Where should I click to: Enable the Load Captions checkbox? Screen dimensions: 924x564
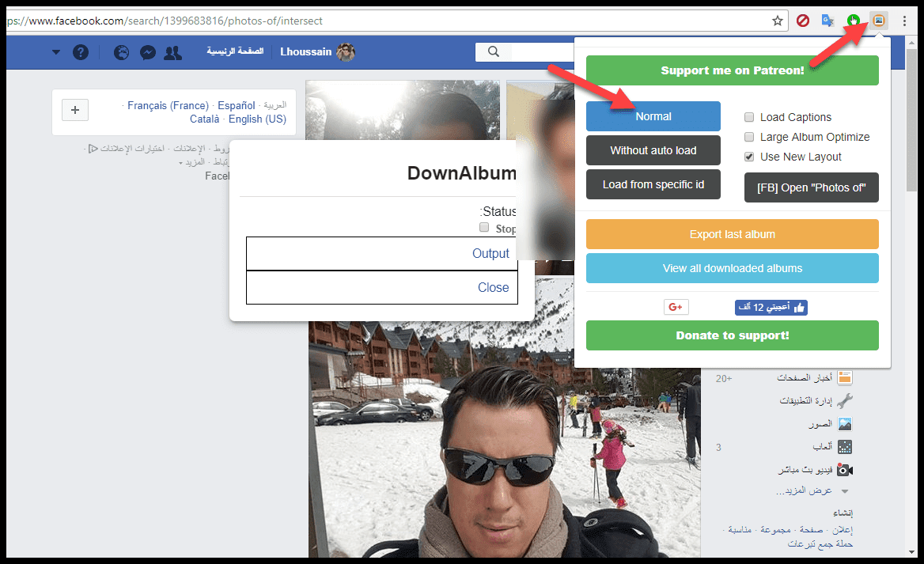749,117
